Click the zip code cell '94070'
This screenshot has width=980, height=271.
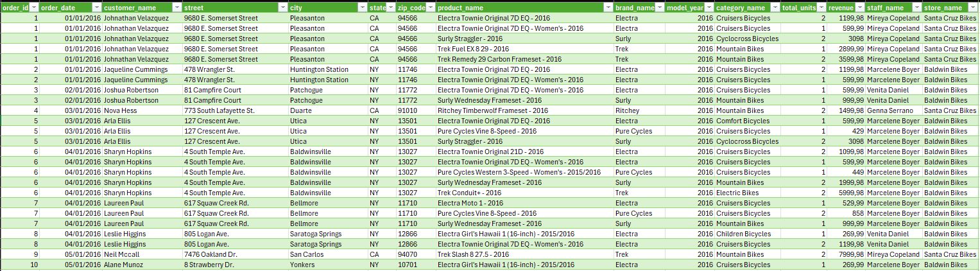click(x=416, y=254)
